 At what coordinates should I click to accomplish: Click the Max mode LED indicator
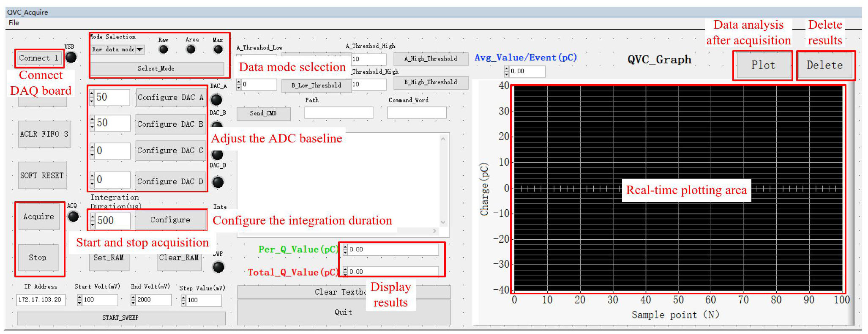(218, 49)
